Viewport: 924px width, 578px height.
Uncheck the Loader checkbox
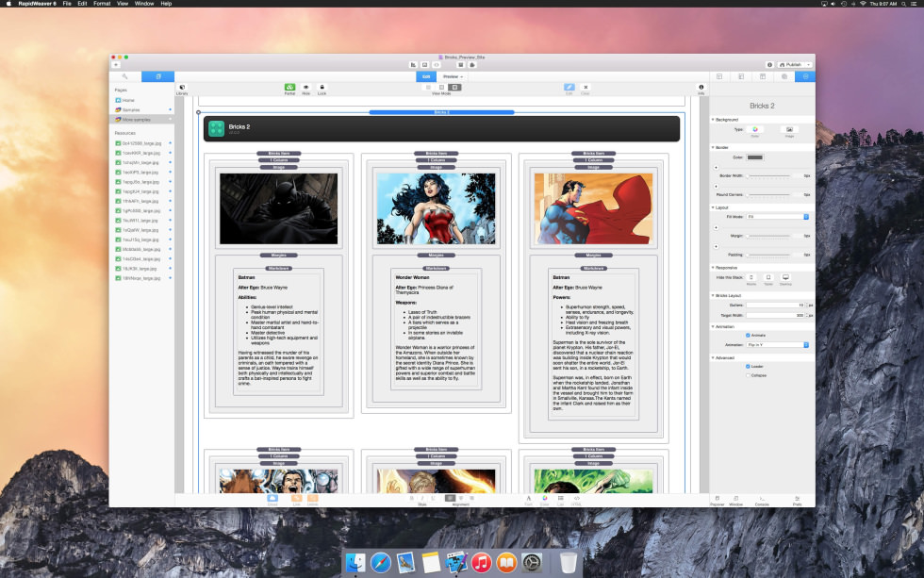pos(748,367)
